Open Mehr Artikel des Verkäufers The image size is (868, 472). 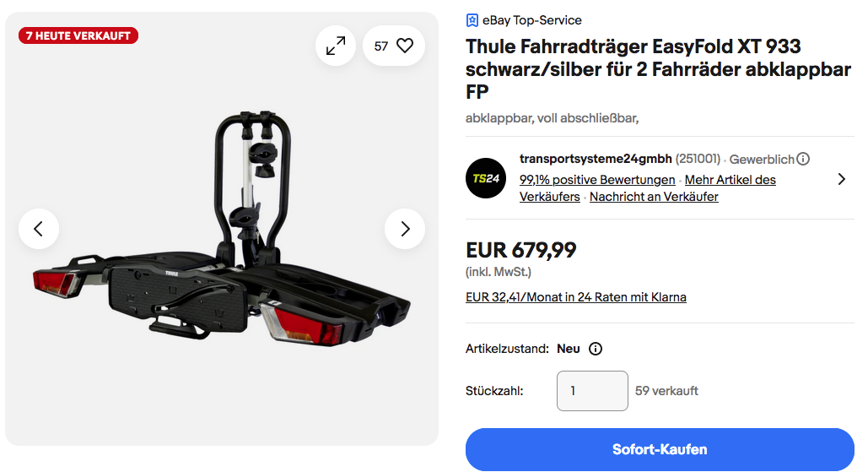point(648,188)
